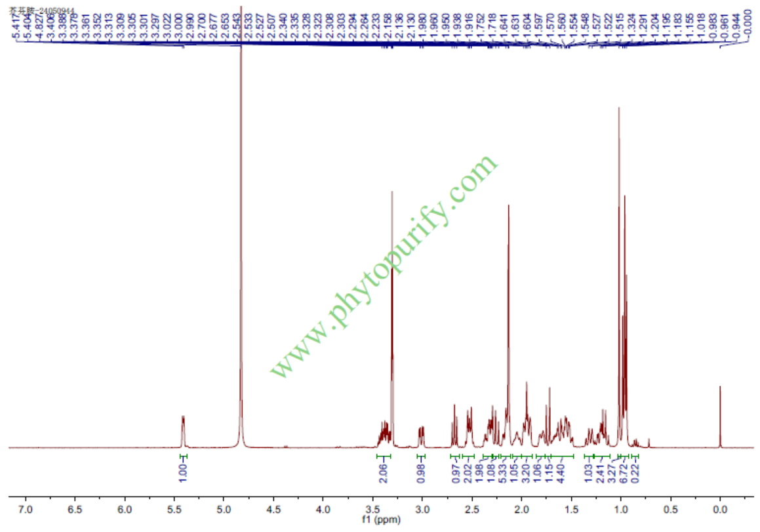
Task: Click the TMS reference peak at 0.0 ppm
Action: point(720,417)
